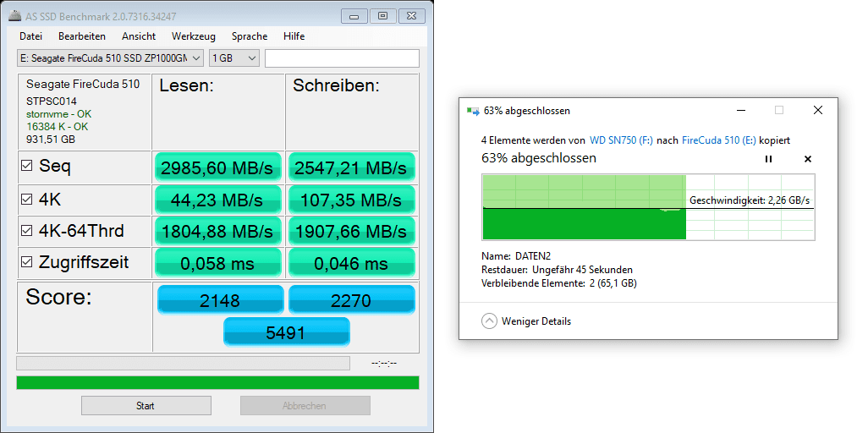Click the WD SN750 (F:) source link

pos(621,140)
